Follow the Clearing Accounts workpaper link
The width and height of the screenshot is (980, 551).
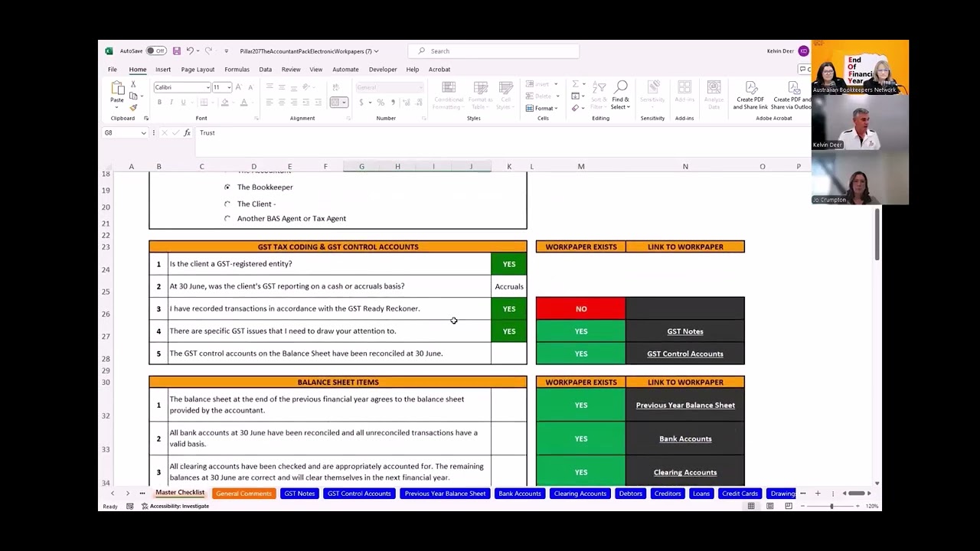(x=685, y=472)
